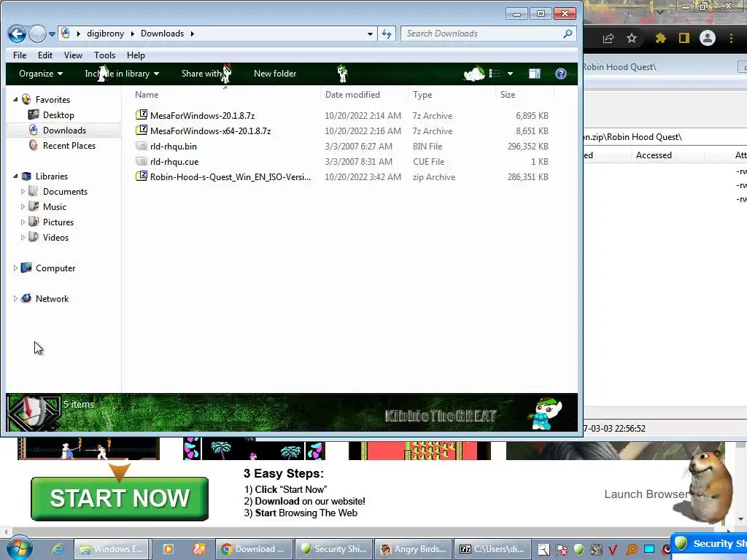Click the refresh button beside address bar
The image size is (747, 560).
pos(387,34)
